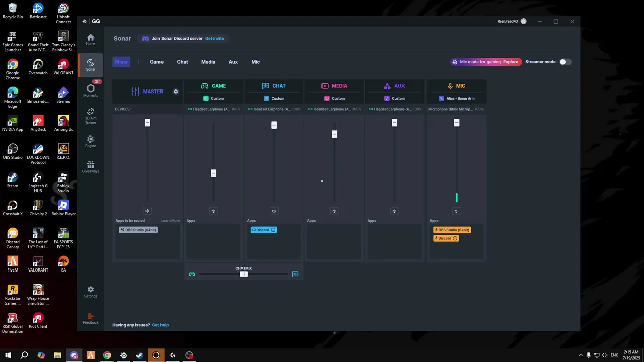Open Discord Canary desktop shortcut
Viewport: 644px width, 362px height.
click(x=13, y=239)
